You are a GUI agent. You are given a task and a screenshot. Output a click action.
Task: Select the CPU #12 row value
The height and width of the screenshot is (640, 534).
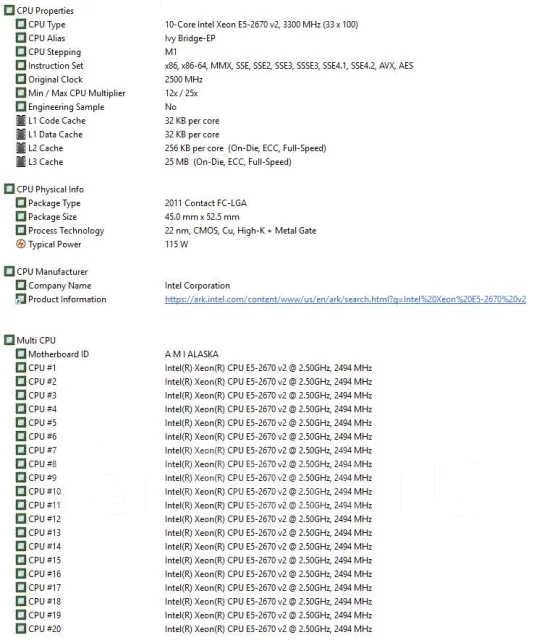[268, 519]
